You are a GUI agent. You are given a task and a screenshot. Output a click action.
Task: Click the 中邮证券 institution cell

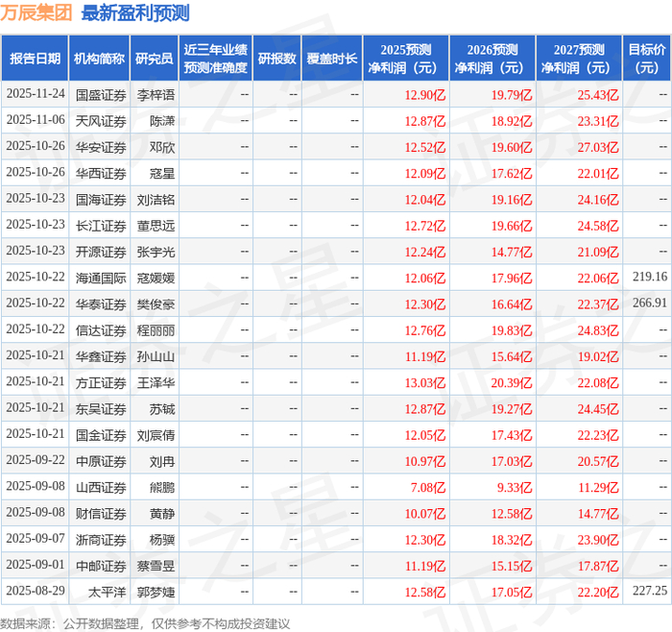pos(101,566)
